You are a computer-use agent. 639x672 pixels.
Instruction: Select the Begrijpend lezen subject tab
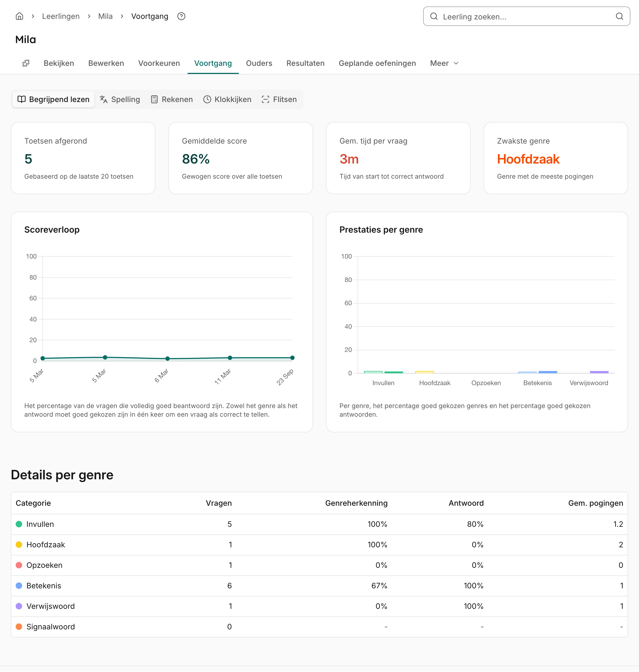pyautogui.click(x=53, y=100)
